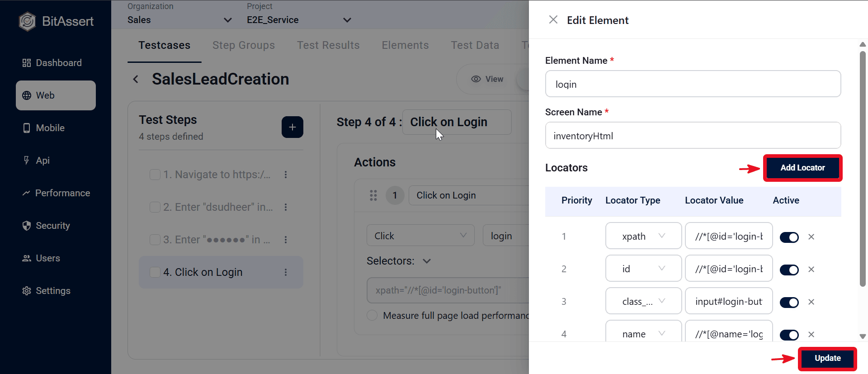Grab the drag handle of action 1

click(373, 195)
